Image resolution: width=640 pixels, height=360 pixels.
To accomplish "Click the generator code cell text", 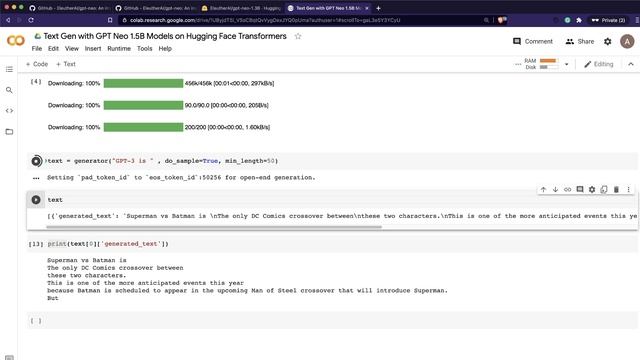I will 162,161.
